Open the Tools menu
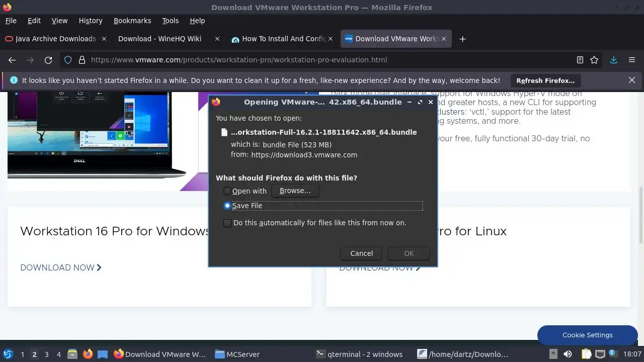This screenshot has width=644, height=362. click(170, 21)
